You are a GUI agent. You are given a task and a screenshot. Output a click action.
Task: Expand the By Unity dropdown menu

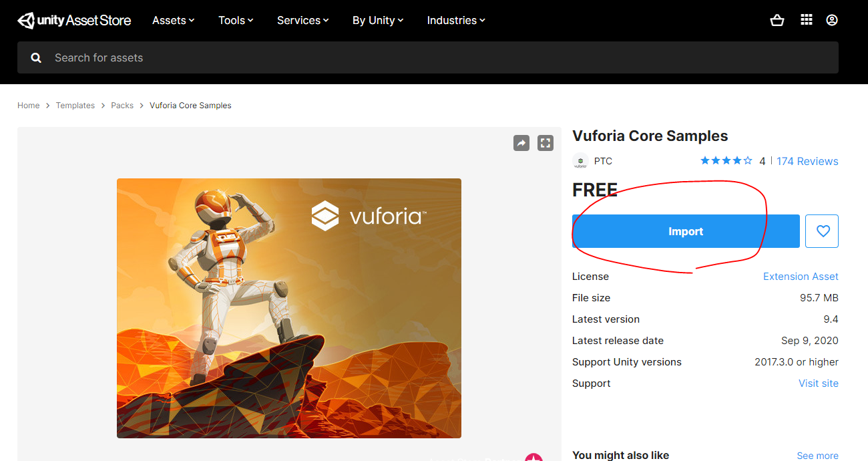[x=378, y=20]
